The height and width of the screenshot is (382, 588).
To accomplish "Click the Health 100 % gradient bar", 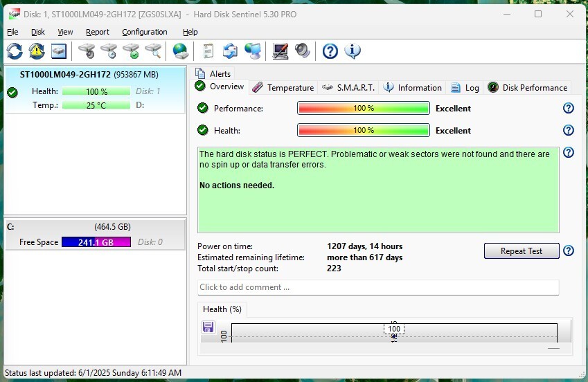I will click(364, 130).
